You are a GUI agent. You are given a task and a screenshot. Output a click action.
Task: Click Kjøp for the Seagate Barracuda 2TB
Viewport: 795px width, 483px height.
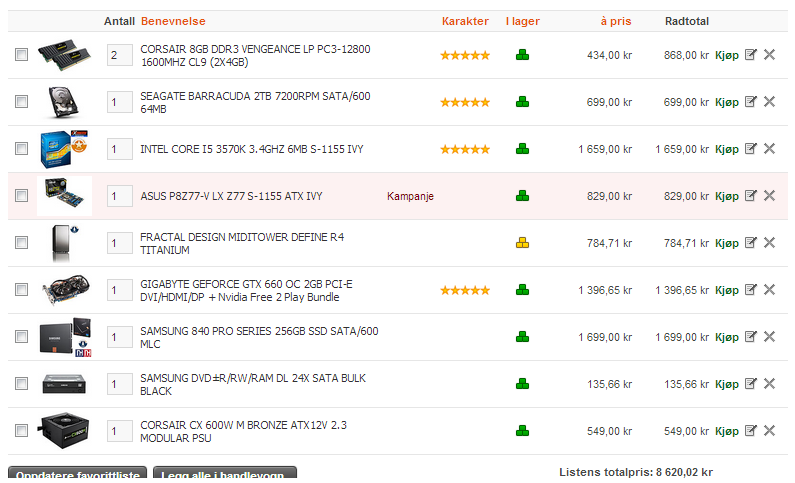click(x=727, y=102)
